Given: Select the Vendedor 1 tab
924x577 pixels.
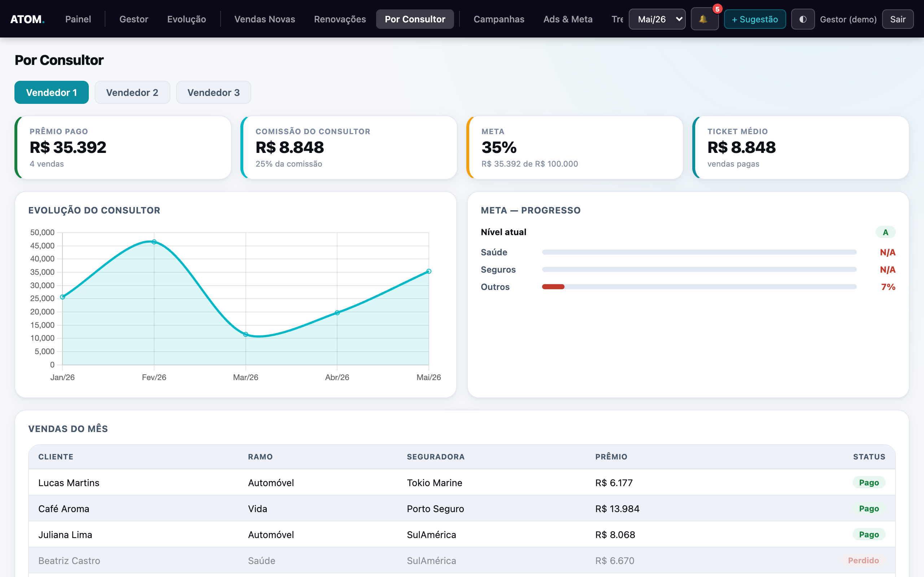Looking at the screenshot, I should point(52,92).
